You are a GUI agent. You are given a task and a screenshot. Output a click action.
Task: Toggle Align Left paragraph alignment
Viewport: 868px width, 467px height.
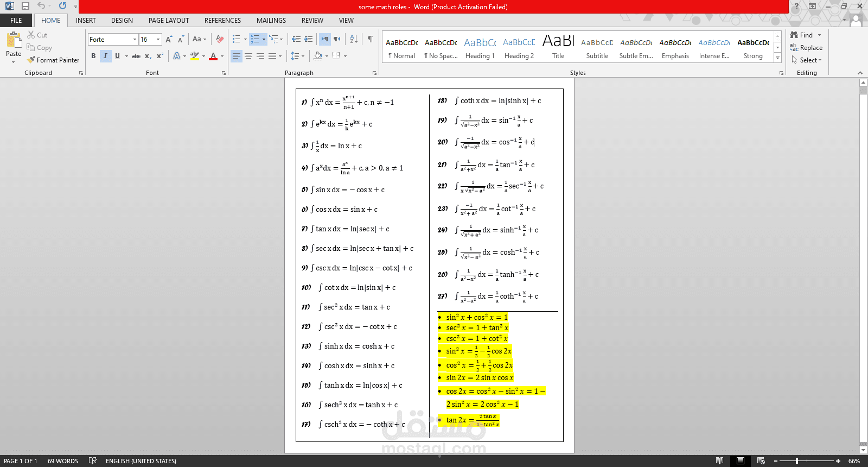[237, 56]
